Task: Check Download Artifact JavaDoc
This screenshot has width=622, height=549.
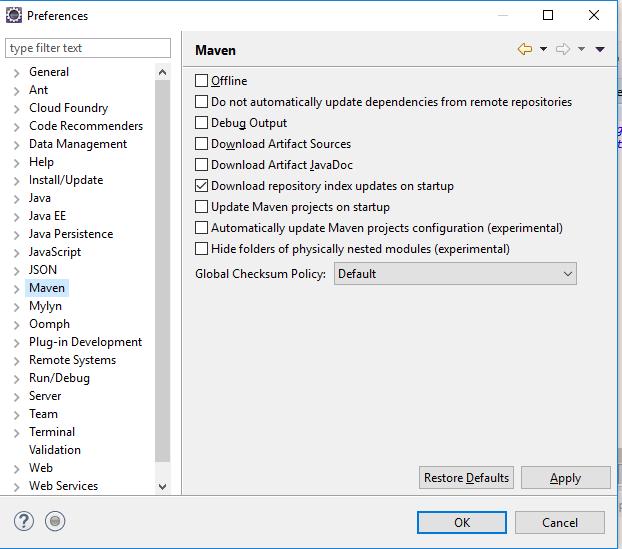Action: click(201, 165)
